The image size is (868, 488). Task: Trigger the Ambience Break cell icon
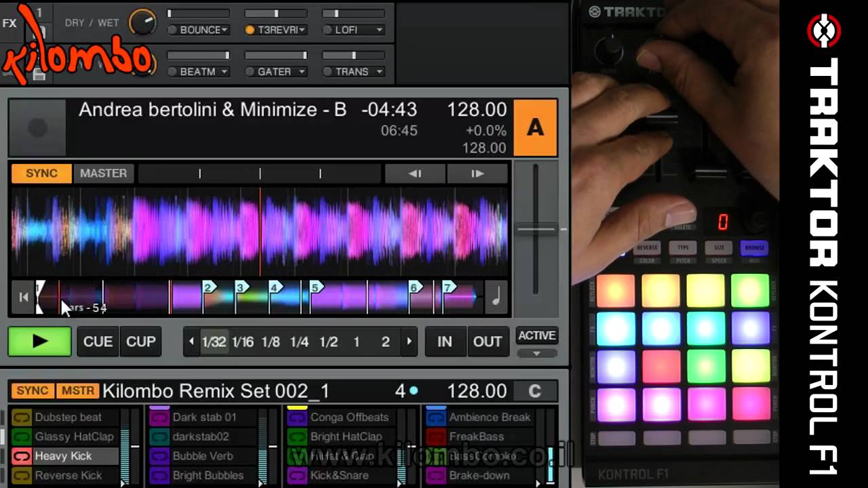[436, 418]
